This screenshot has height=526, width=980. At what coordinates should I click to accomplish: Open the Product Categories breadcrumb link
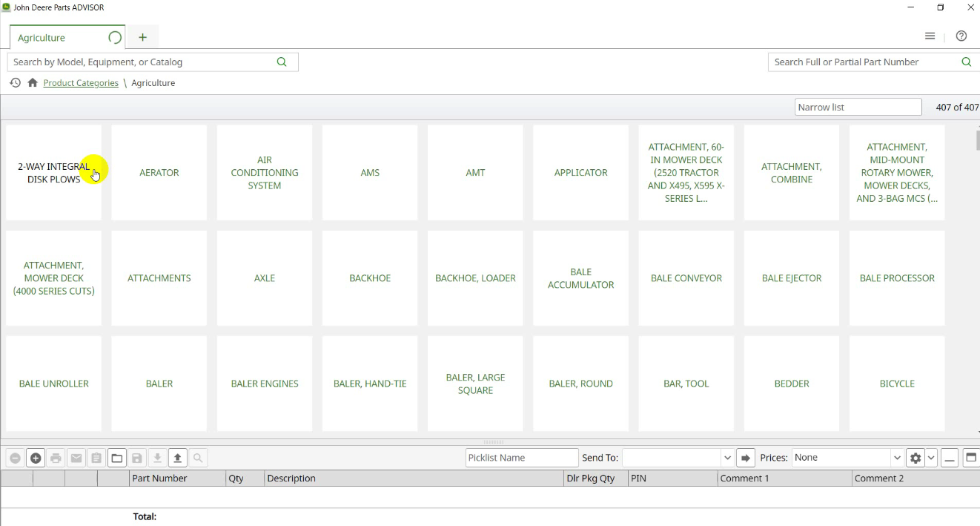(81, 83)
